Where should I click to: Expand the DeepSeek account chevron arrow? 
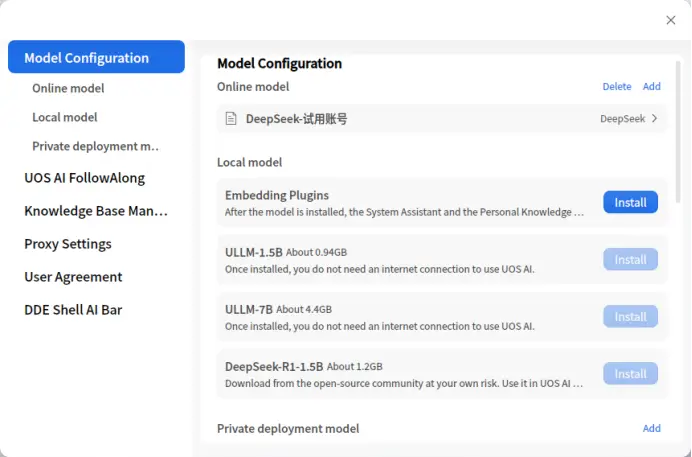point(654,119)
